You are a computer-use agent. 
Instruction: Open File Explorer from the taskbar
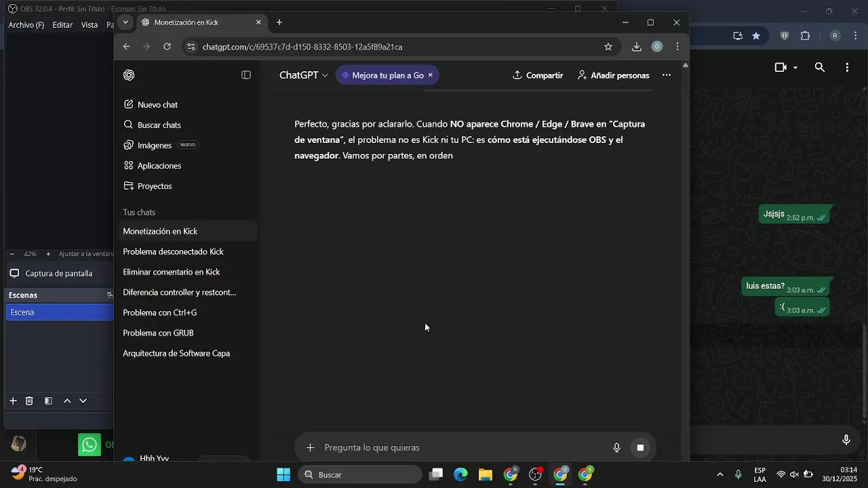pos(486,474)
